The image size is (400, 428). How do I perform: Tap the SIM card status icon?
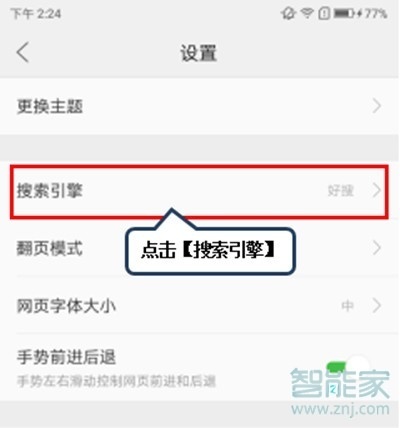(x=324, y=14)
